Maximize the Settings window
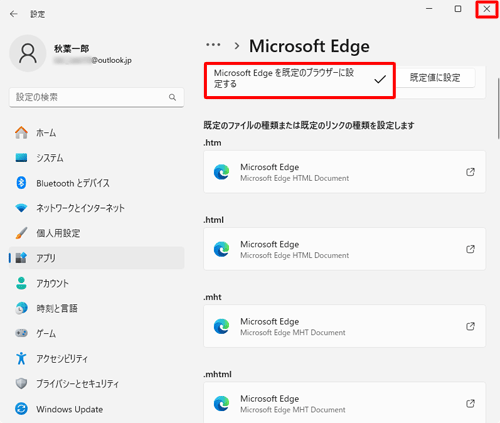Viewport: 500px width, 423px height. click(458, 9)
